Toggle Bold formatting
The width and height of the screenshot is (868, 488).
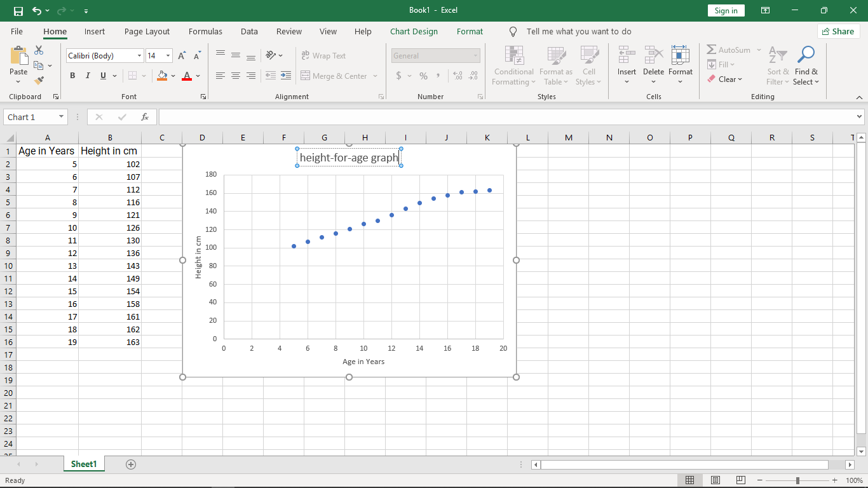tap(72, 76)
